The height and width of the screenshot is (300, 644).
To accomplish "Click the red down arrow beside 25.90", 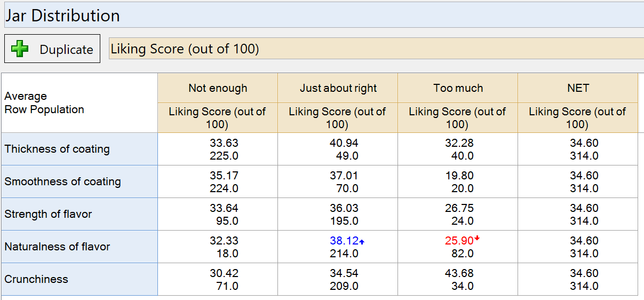I will (x=477, y=239).
